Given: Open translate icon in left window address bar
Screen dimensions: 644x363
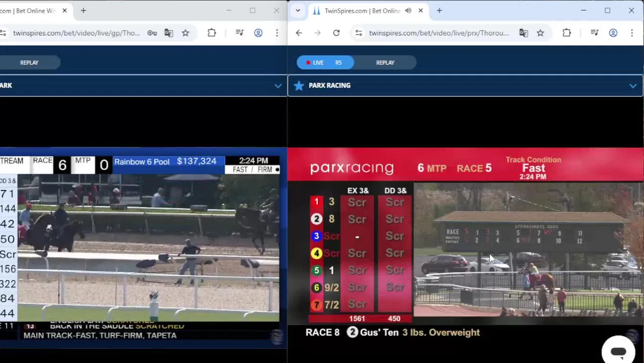Looking at the screenshot, I should tap(169, 33).
